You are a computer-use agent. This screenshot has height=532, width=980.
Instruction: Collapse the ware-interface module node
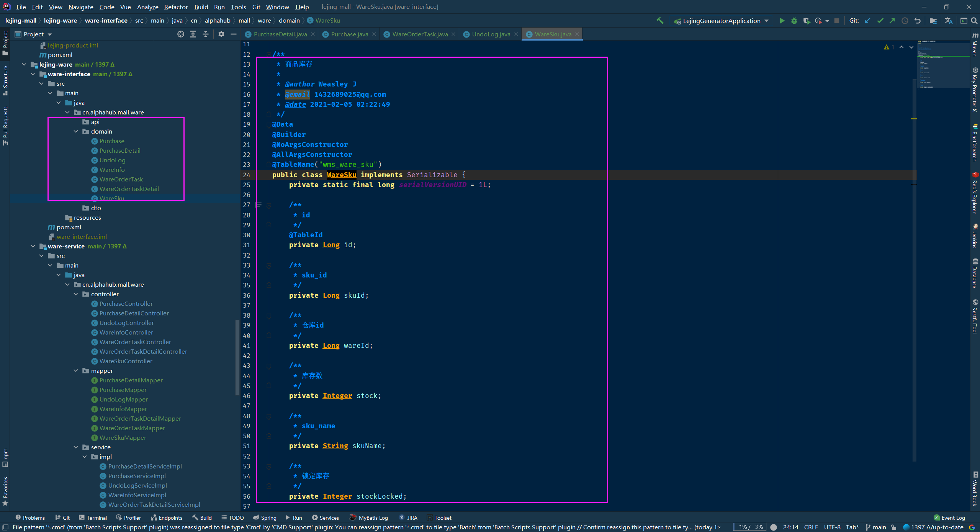tap(33, 74)
